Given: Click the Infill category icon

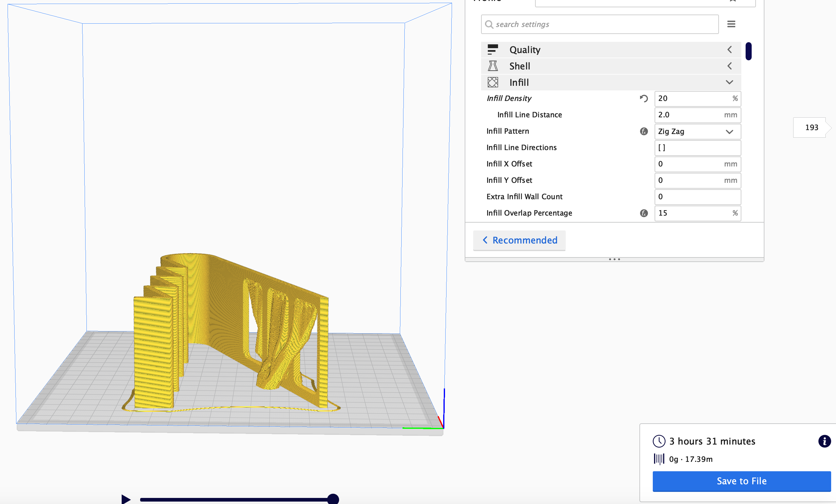Looking at the screenshot, I should [x=493, y=82].
